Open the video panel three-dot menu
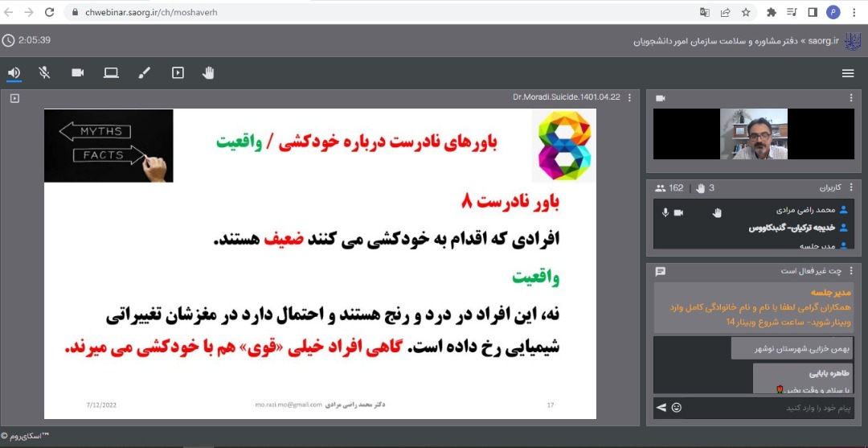 tap(851, 98)
